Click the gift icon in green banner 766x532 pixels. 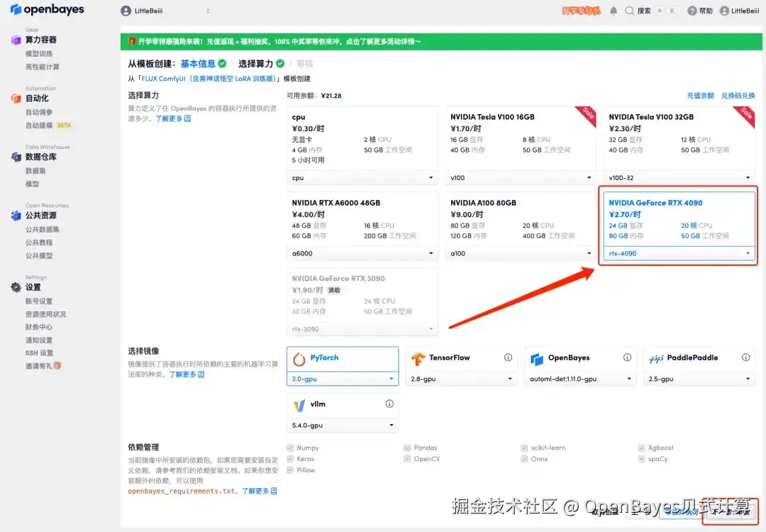point(132,41)
